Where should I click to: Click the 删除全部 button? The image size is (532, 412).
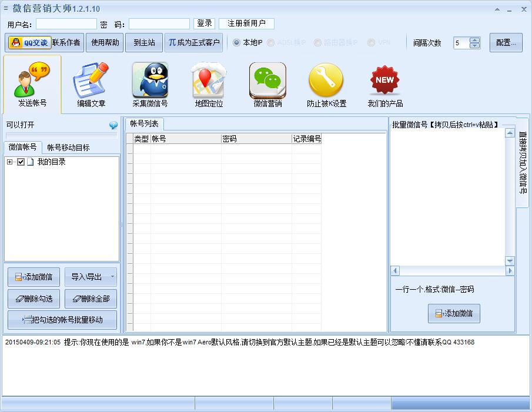[91, 299]
